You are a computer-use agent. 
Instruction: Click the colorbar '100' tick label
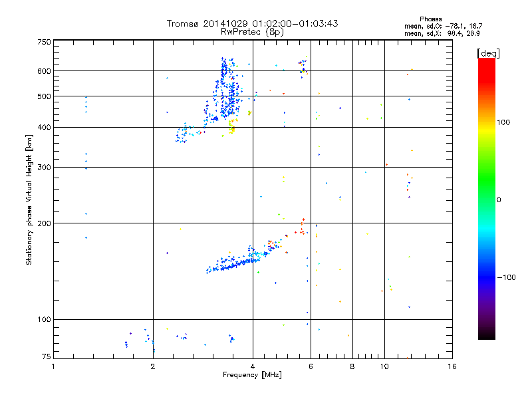[503, 122]
